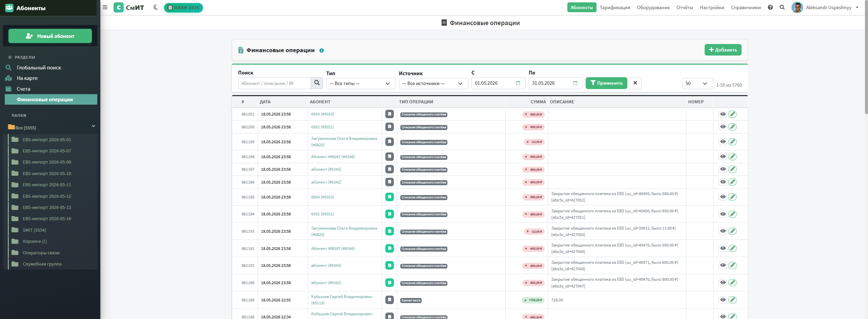
Task: Open the Тип all types dropdown
Action: tap(361, 83)
